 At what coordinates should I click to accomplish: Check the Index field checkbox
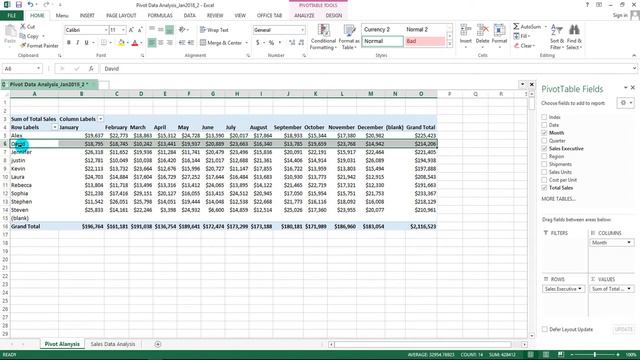(544, 117)
